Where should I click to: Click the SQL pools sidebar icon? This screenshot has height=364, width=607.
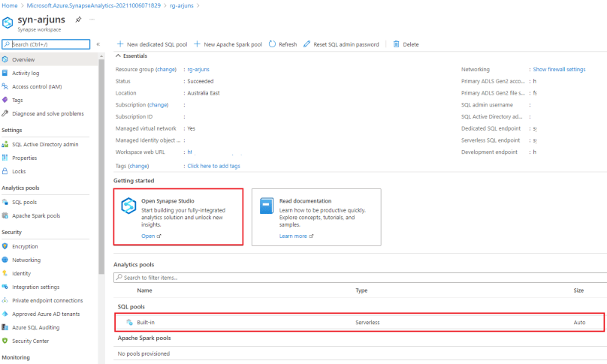coord(5,202)
